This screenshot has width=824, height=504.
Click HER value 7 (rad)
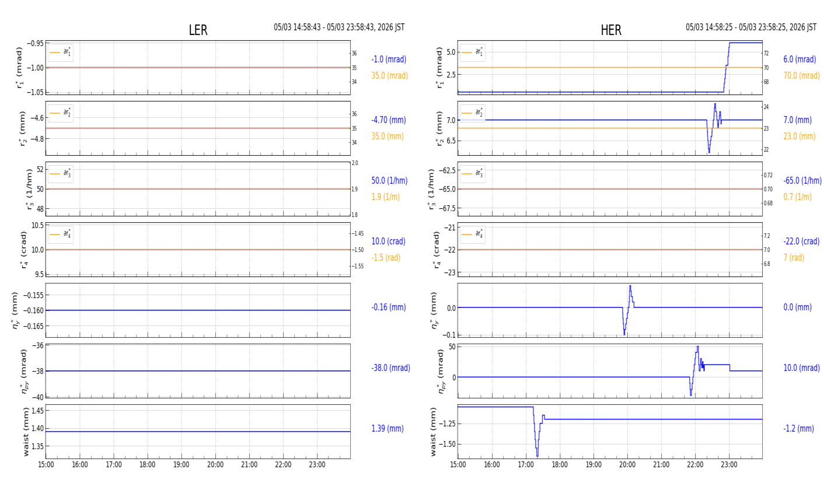point(794,258)
